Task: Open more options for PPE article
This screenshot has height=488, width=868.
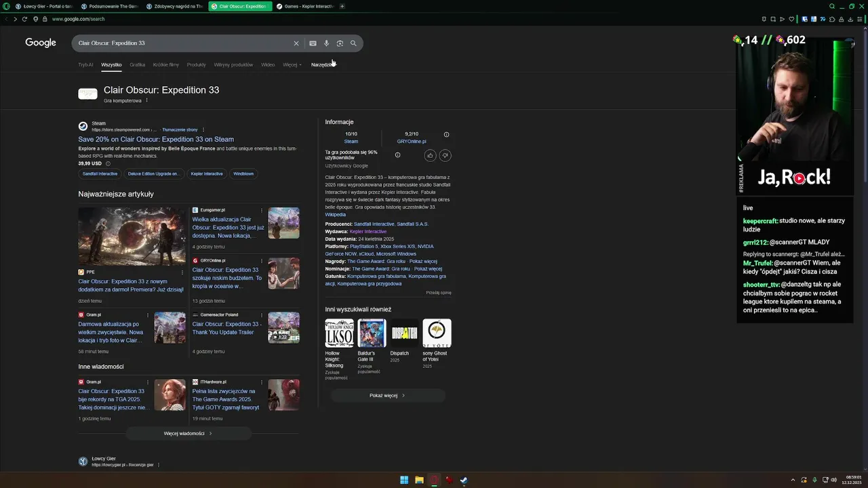Action: click(182, 272)
